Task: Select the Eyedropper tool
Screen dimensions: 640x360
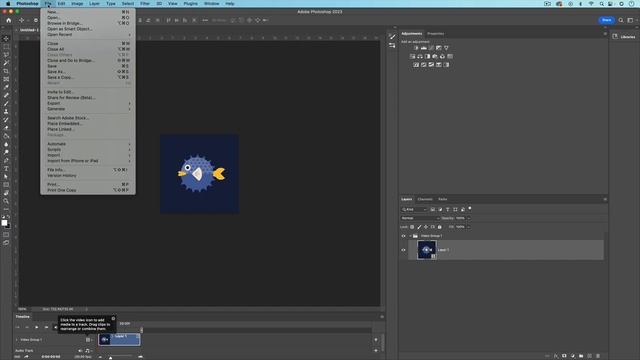Action: [x=6, y=87]
